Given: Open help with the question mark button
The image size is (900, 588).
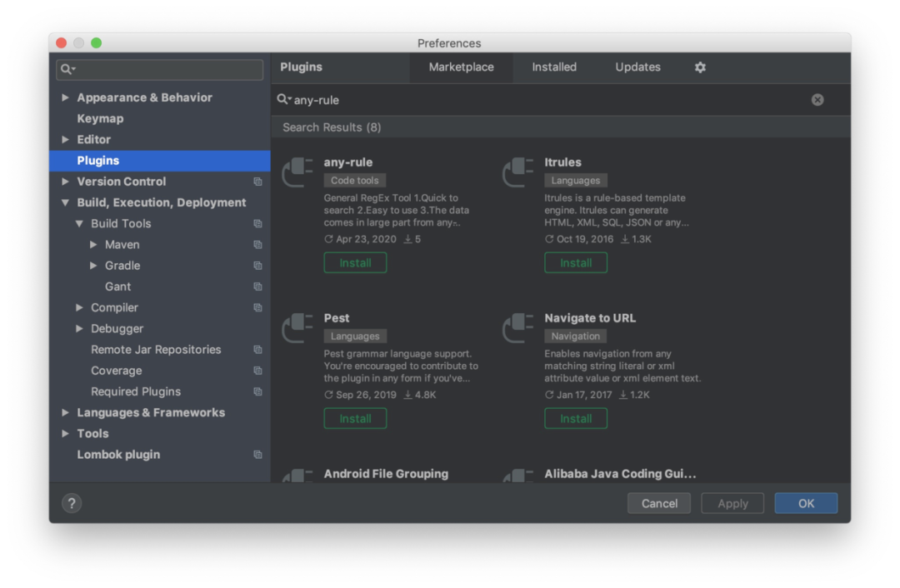Looking at the screenshot, I should pos(72,503).
